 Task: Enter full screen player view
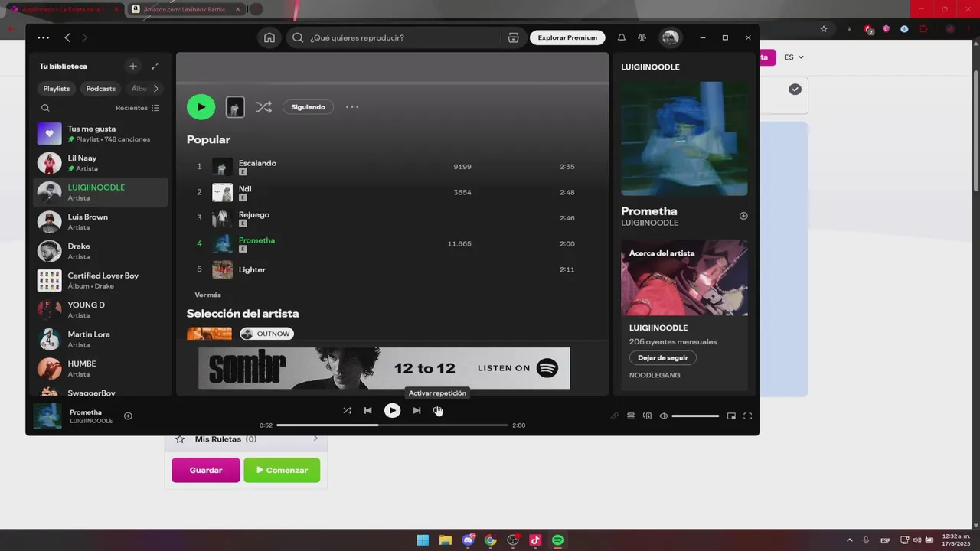(x=748, y=416)
